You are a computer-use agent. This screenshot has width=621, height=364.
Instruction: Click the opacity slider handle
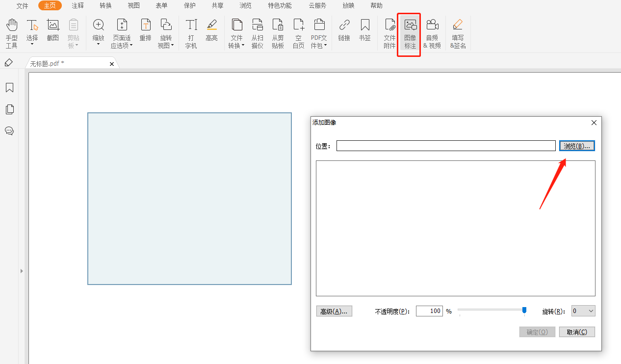click(524, 310)
